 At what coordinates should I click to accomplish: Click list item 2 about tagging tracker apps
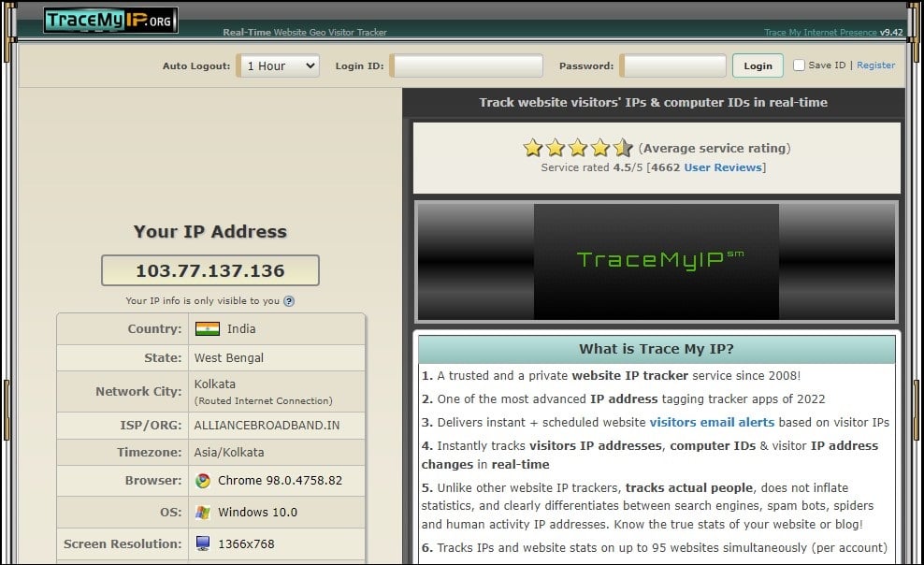pos(624,398)
